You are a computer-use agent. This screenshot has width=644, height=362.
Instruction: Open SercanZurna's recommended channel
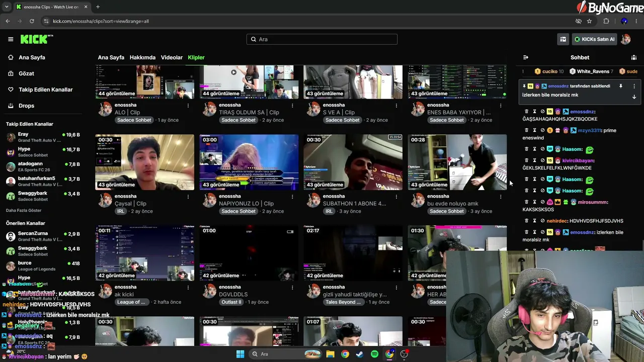pyautogui.click(x=43, y=236)
